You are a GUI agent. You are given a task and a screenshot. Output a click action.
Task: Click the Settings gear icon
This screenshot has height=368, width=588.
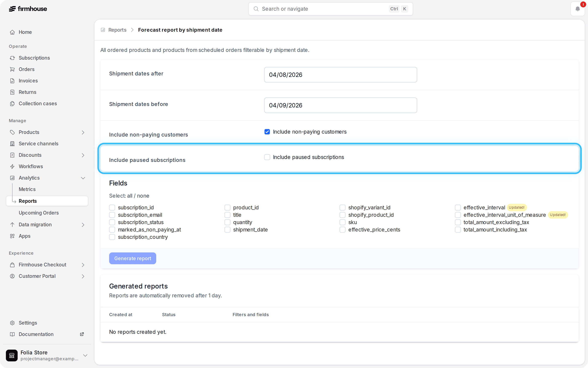12,323
